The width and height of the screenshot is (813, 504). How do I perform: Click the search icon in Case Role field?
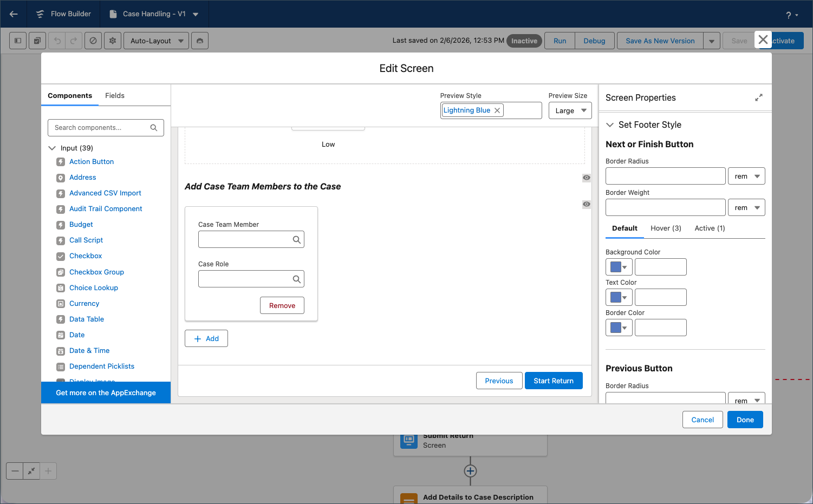296,279
